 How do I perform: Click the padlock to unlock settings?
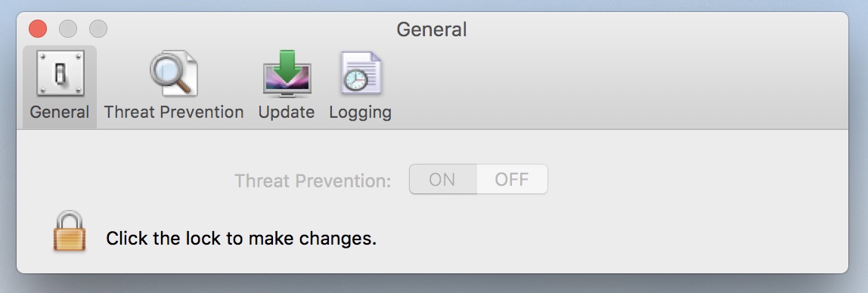(x=70, y=231)
